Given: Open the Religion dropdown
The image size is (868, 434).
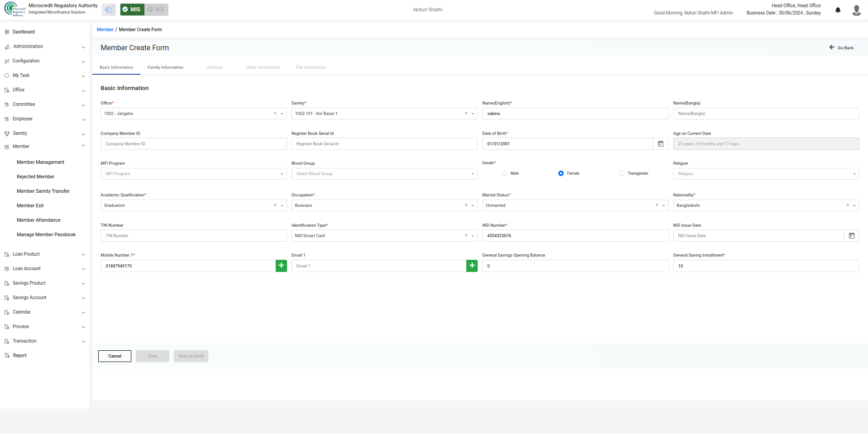Looking at the screenshot, I should [x=766, y=174].
